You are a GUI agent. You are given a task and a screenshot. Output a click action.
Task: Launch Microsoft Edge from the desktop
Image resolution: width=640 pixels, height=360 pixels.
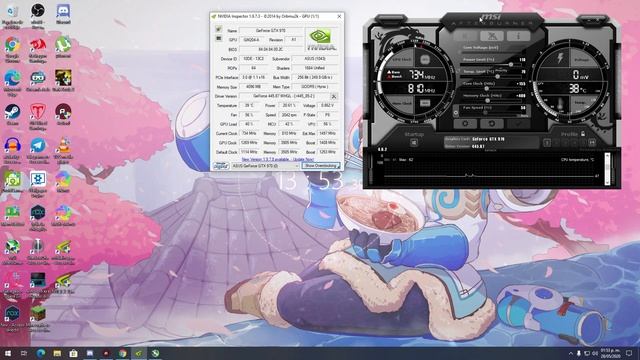13,78
